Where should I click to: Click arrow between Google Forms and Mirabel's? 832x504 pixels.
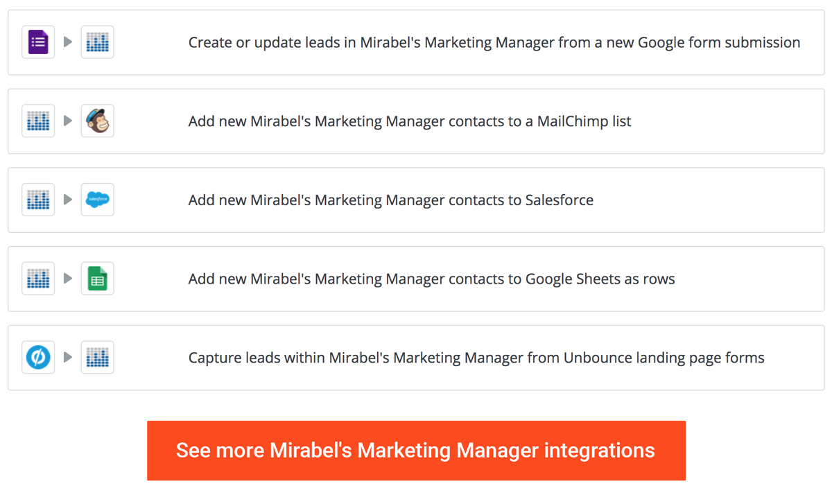point(68,42)
